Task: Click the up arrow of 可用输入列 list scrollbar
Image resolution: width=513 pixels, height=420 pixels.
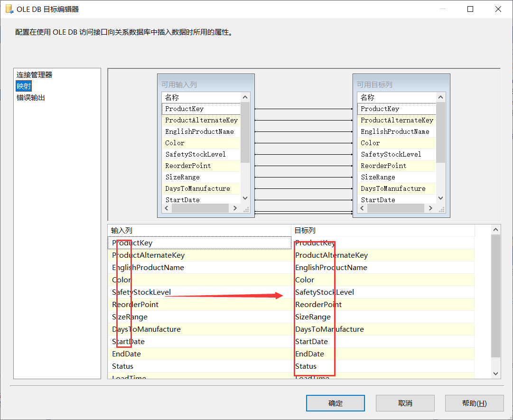Action: point(245,97)
